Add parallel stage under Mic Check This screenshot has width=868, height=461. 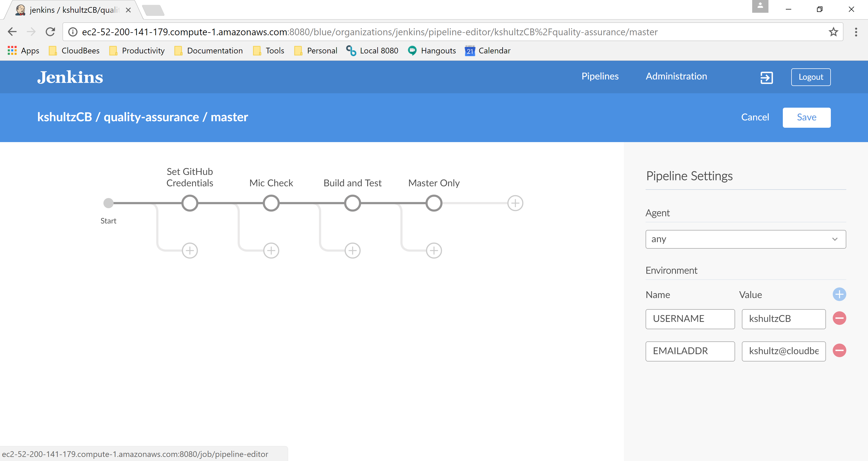click(x=271, y=250)
